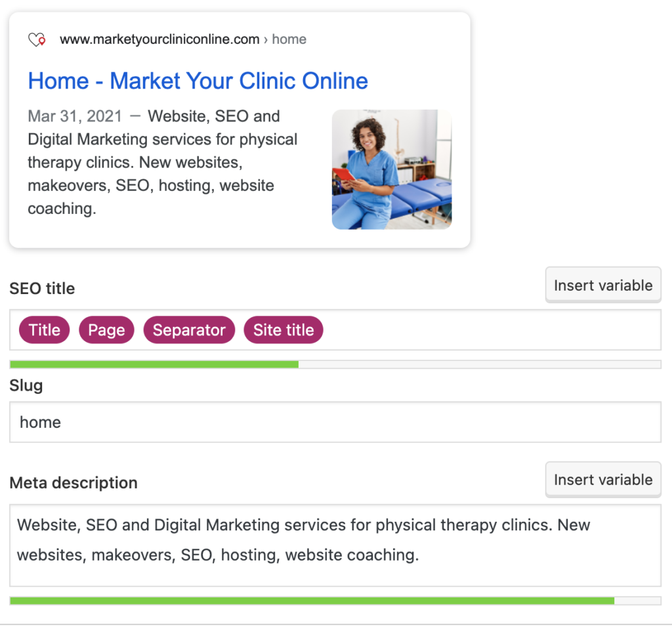Click the Home - Market Your Clinic Online title

click(198, 81)
